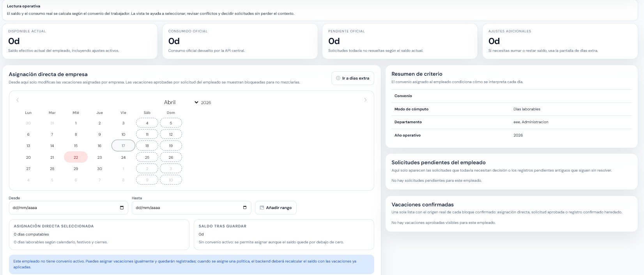Click the 'Ir a días extra' button
The height and width of the screenshot is (275, 644).
click(353, 78)
